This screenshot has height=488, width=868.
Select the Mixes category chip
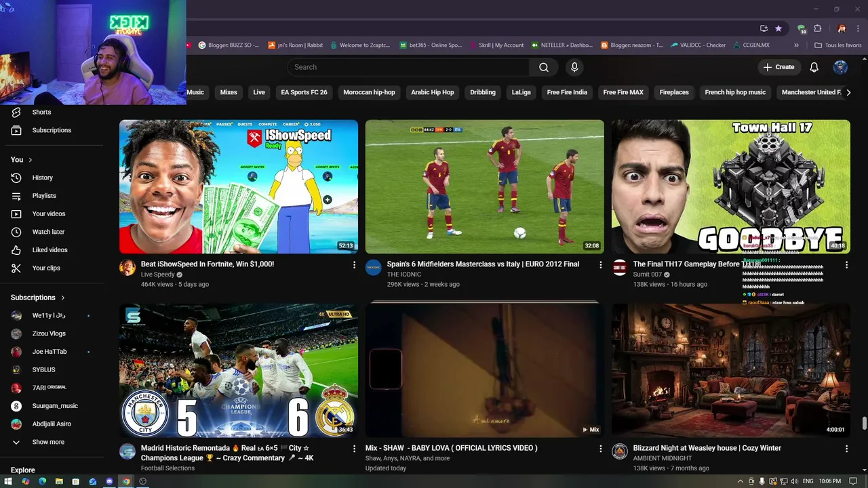click(x=229, y=92)
